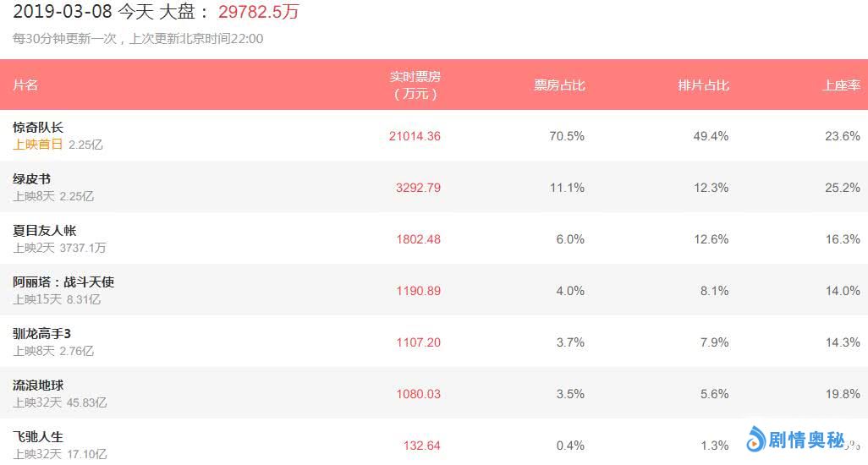Select the 夏目友人帐 movie title
The width and height of the screenshot is (868, 465).
coord(45,230)
